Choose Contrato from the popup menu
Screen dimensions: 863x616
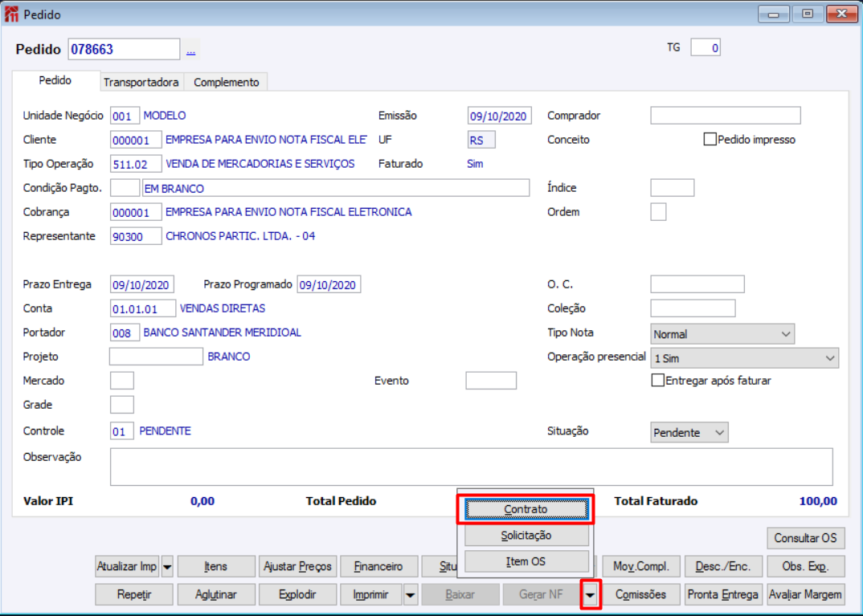[x=526, y=509]
